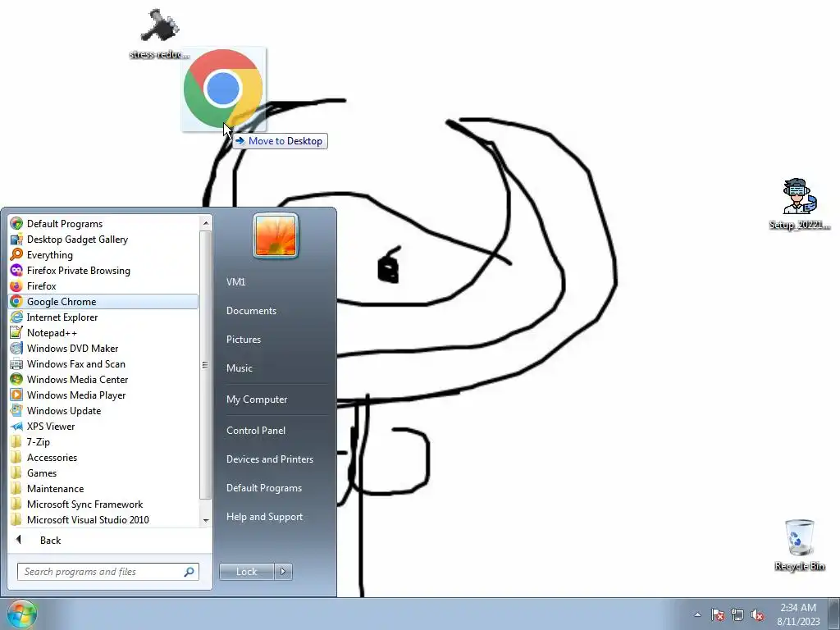Click the Notepad++ icon
This screenshot has height=630, width=840.
click(16, 332)
